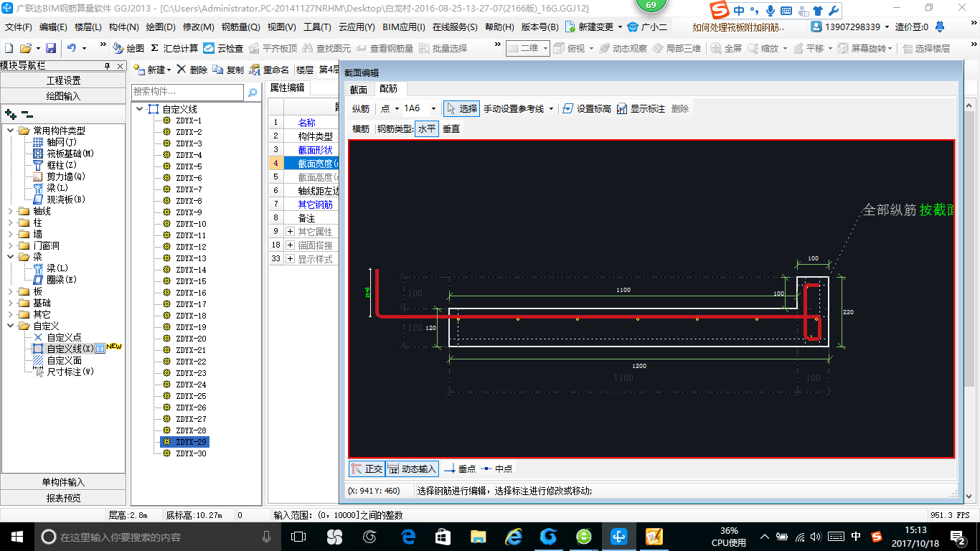Open the 1A6 rebar spec dropdown
Image resolution: width=980 pixels, height=551 pixels.
[x=433, y=108]
